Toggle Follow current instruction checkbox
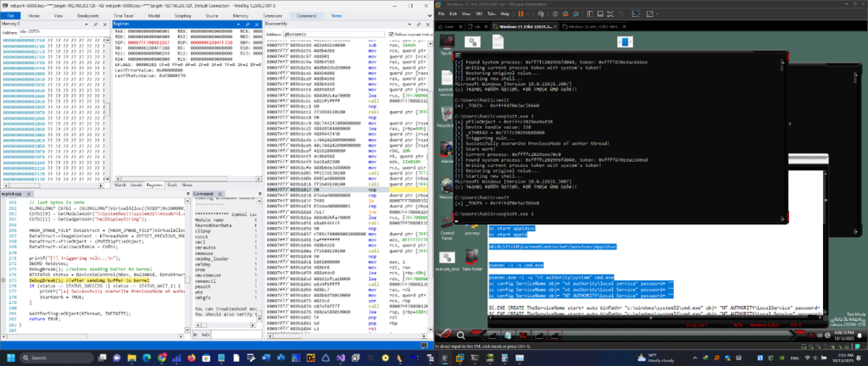This screenshot has height=366, width=868. (x=392, y=34)
